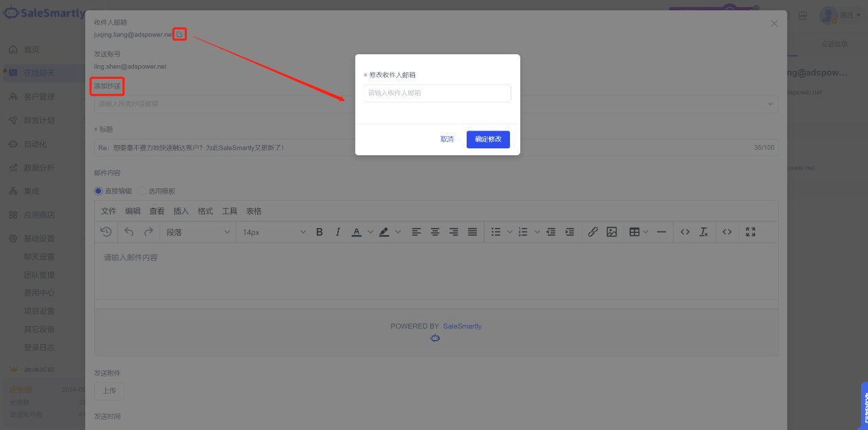Click 取消 to cancel the dialog
The width and height of the screenshot is (868, 430).
point(447,139)
